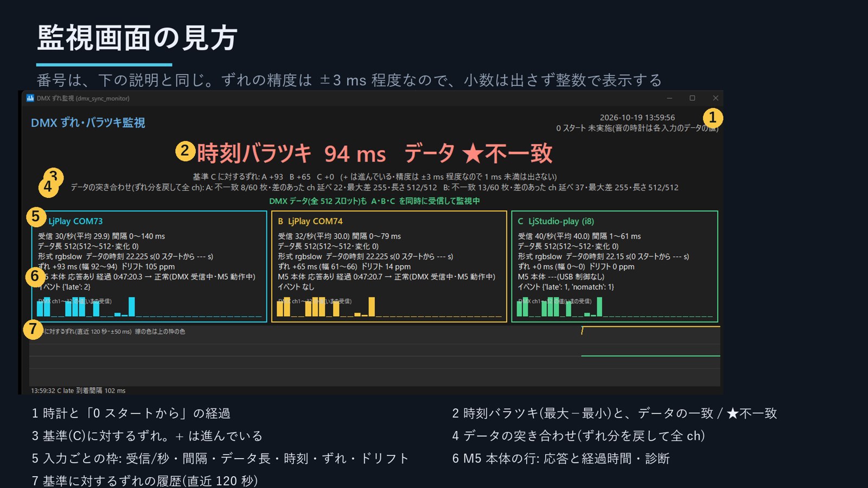The image size is (868, 488).
Task: Minimize the DMX ずれ監視 window
Action: coord(669,98)
